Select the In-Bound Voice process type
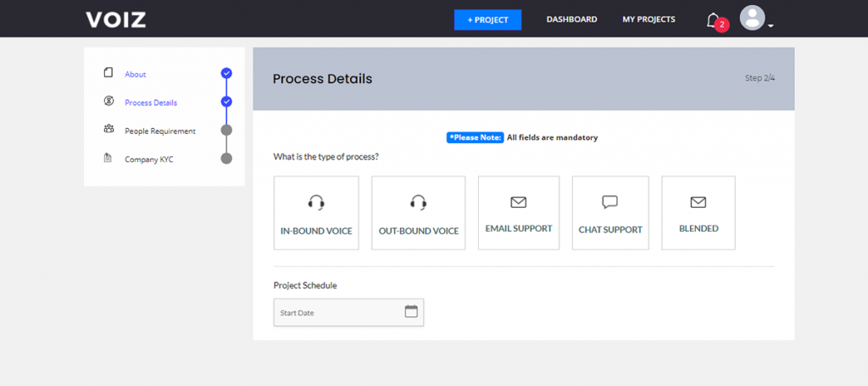Image resolution: width=868 pixels, height=386 pixels. pos(316,213)
